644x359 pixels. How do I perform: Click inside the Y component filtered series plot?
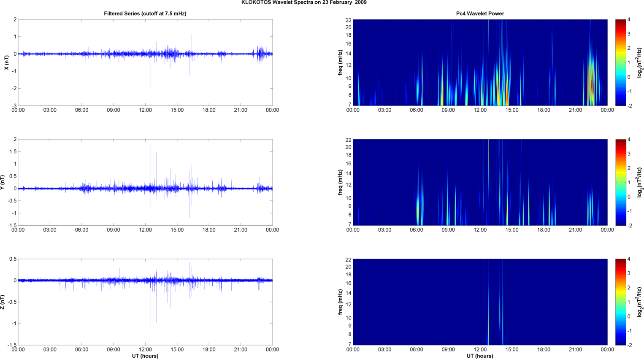(145, 182)
